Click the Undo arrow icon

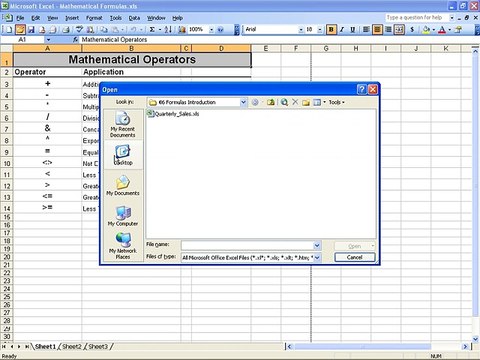tap(133, 30)
